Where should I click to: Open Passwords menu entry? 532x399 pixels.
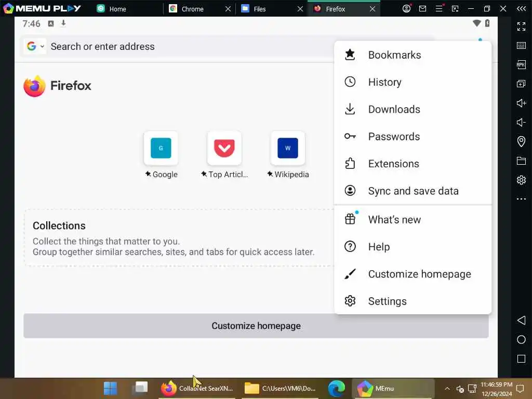click(413, 137)
